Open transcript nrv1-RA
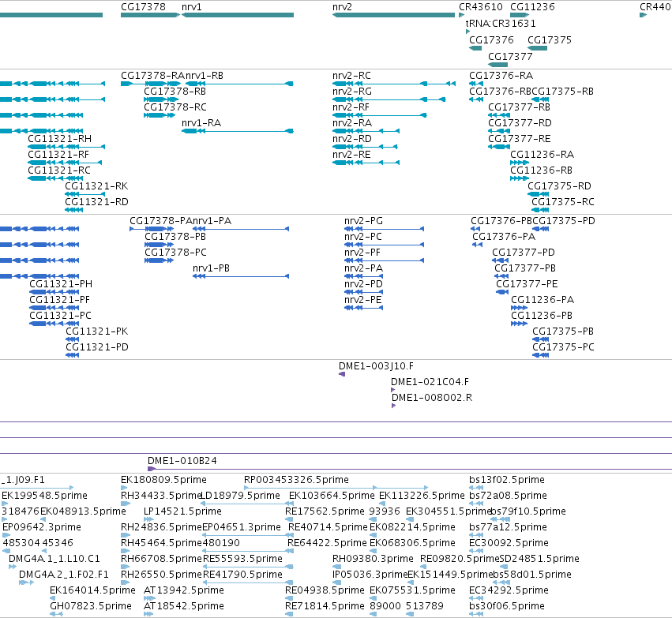The width and height of the screenshot is (672, 618). click(201, 123)
